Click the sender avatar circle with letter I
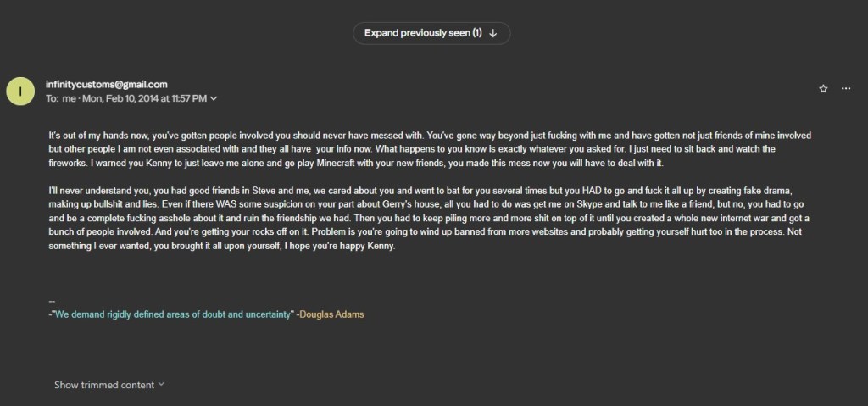The width and height of the screenshot is (868, 406). coord(21,91)
